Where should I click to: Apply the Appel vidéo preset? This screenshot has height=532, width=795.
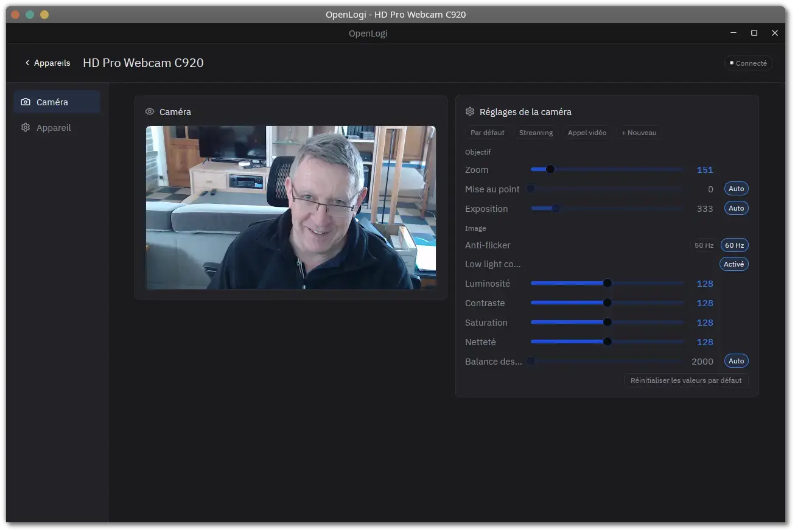587,133
